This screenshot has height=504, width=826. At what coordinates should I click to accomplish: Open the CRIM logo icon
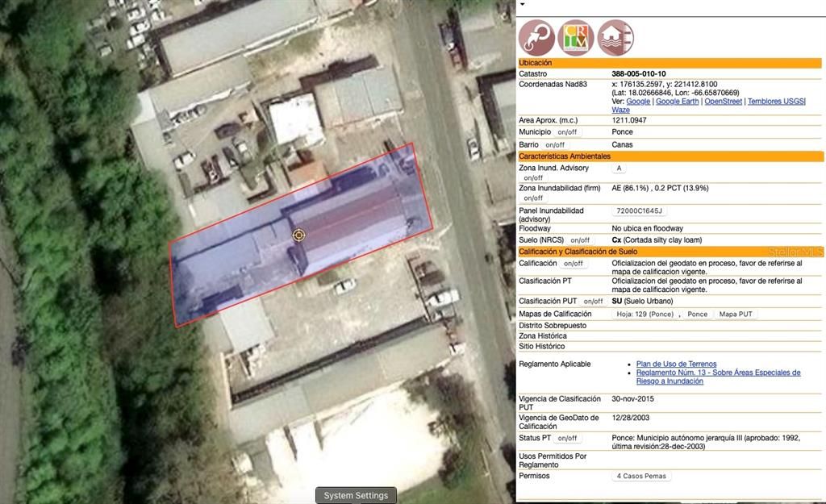click(x=576, y=38)
